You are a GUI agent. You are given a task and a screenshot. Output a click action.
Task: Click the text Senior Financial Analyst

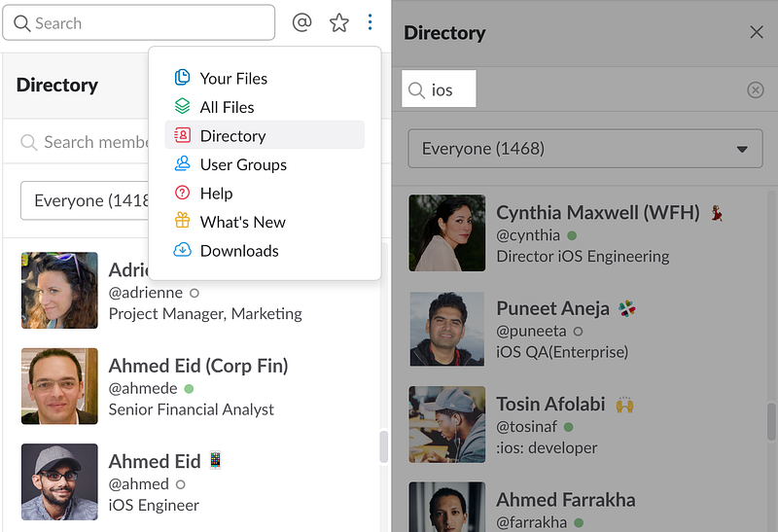coord(191,409)
